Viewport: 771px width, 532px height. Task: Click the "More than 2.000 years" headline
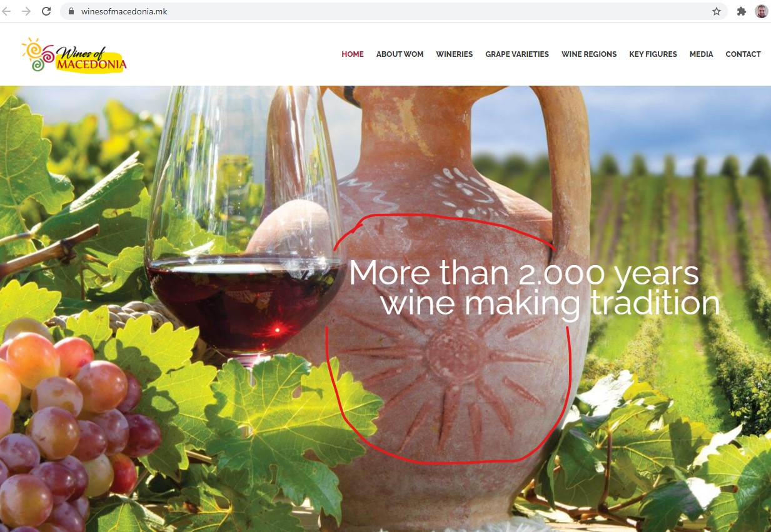[x=524, y=274]
